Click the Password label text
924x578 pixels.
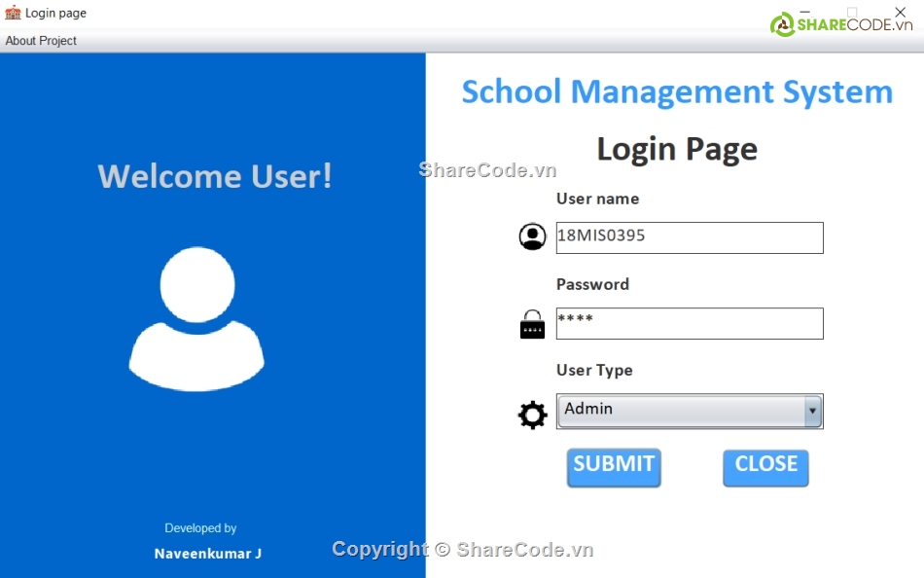click(x=592, y=284)
